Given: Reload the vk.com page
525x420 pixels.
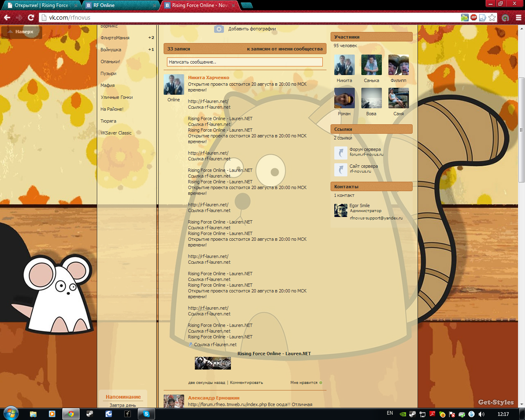Looking at the screenshot, I should tap(31, 18).
